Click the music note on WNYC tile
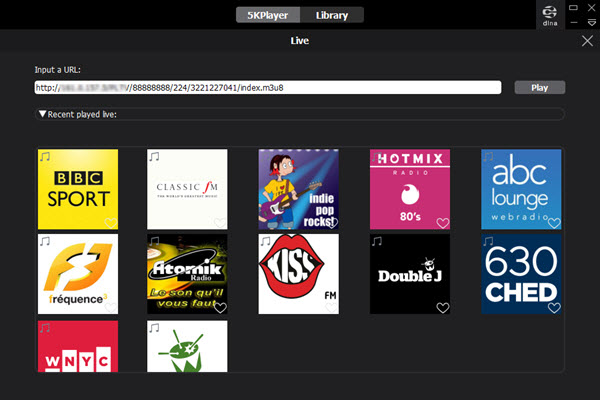 [x=45, y=328]
